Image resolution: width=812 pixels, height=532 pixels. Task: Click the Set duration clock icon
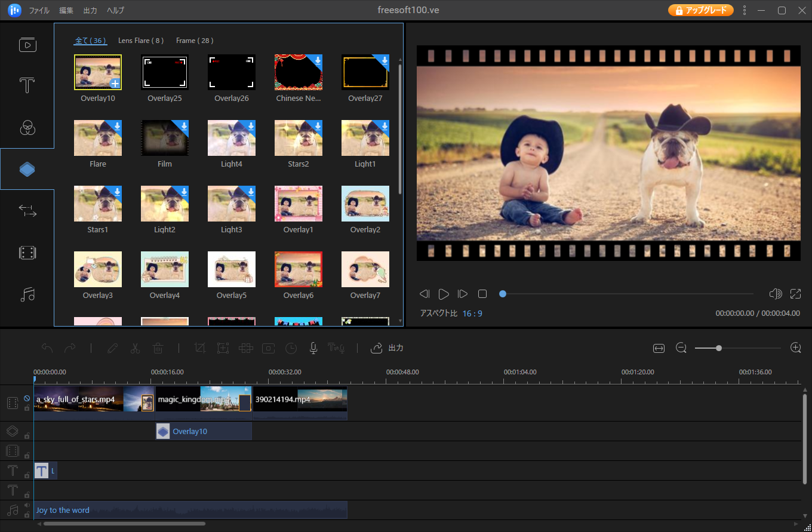pos(291,348)
